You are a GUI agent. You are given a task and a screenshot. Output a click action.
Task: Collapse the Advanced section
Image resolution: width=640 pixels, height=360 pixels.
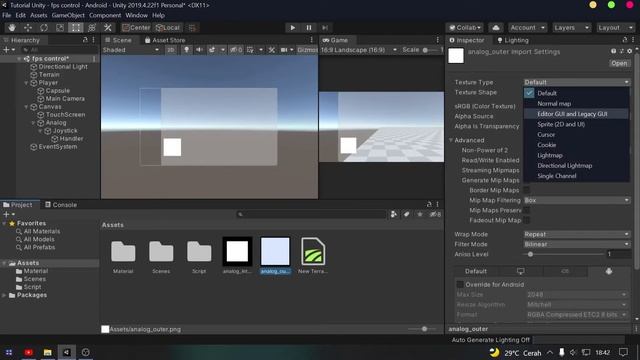click(x=451, y=140)
